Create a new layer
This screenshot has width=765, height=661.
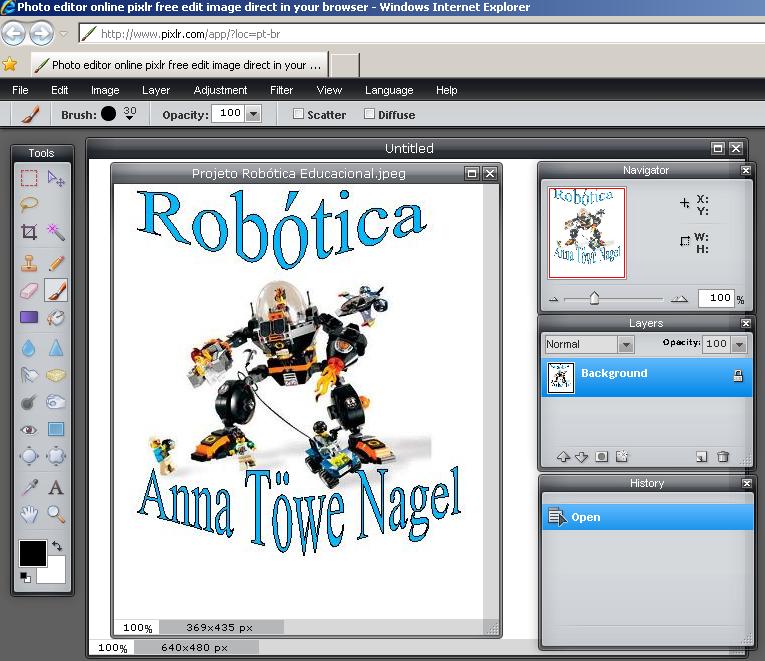(x=701, y=457)
